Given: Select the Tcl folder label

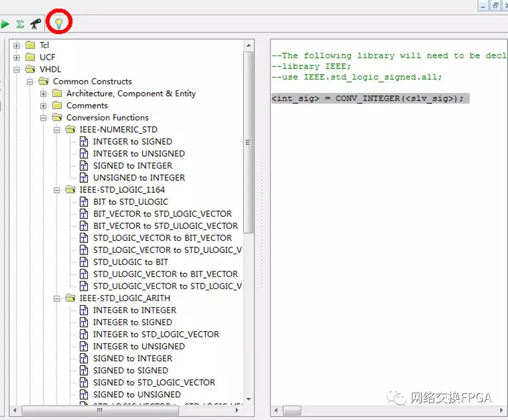Looking at the screenshot, I should (44, 45).
